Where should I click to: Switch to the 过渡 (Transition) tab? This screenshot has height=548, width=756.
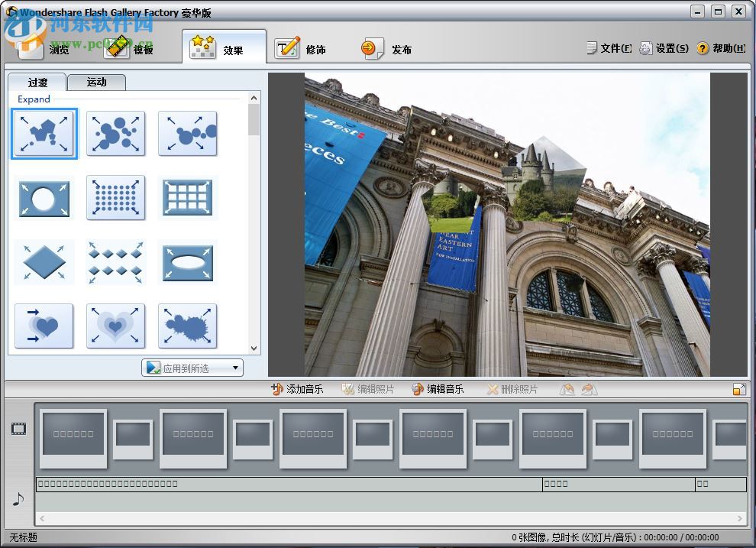coord(36,82)
